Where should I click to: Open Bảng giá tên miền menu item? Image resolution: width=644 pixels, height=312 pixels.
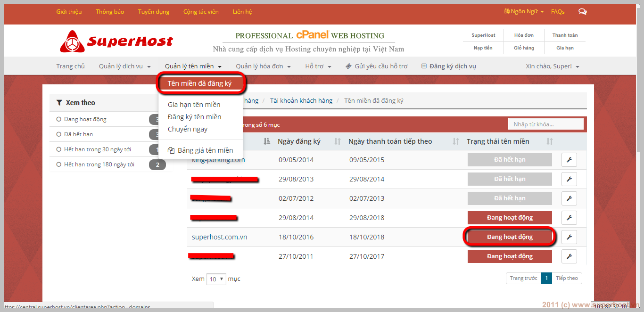pos(200,150)
